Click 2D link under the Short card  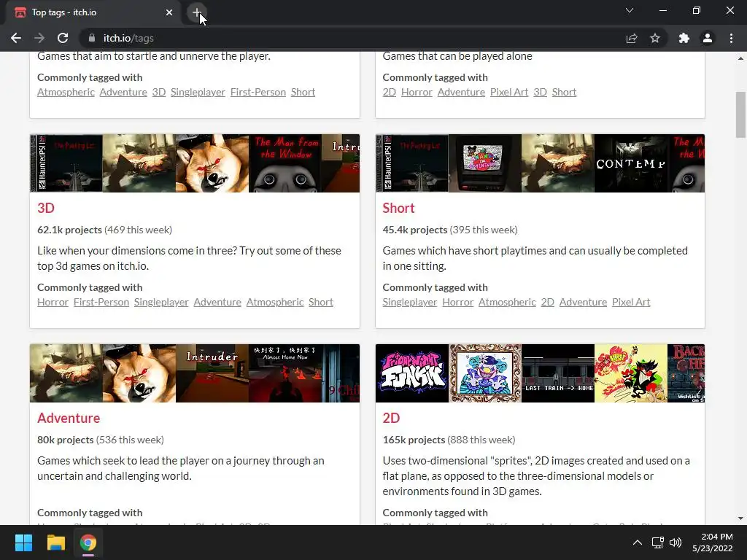(547, 302)
